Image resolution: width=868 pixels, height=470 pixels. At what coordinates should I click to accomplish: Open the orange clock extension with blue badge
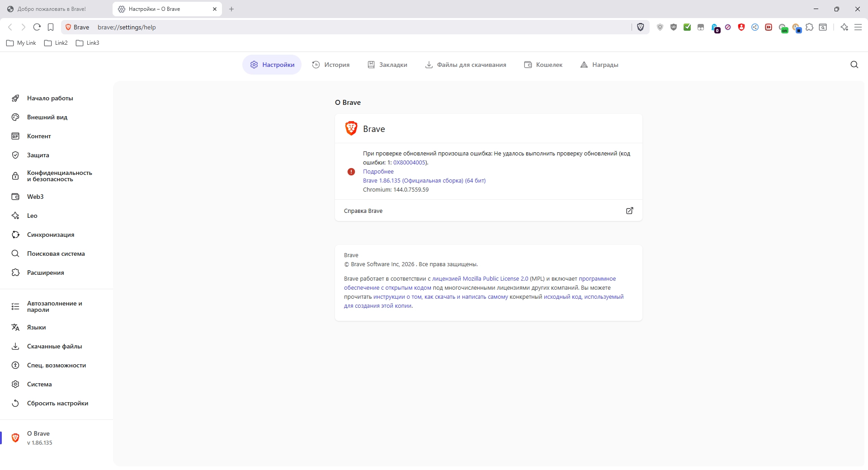tap(797, 28)
